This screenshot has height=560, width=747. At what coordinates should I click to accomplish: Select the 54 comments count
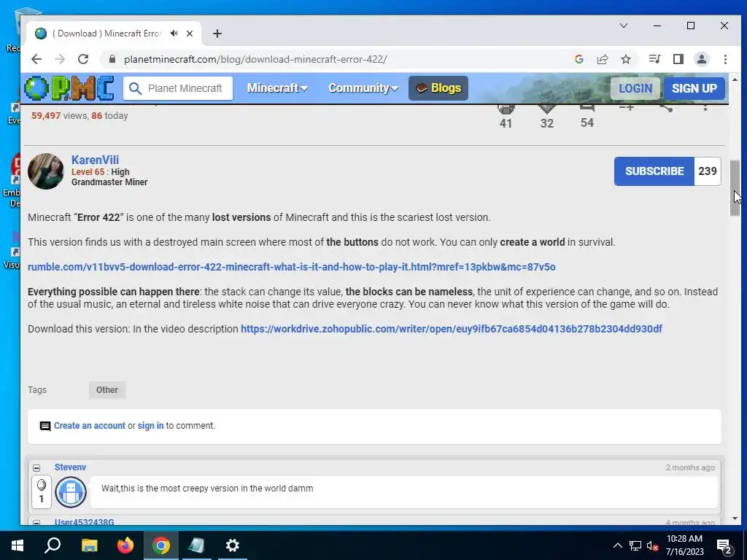coord(587,122)
